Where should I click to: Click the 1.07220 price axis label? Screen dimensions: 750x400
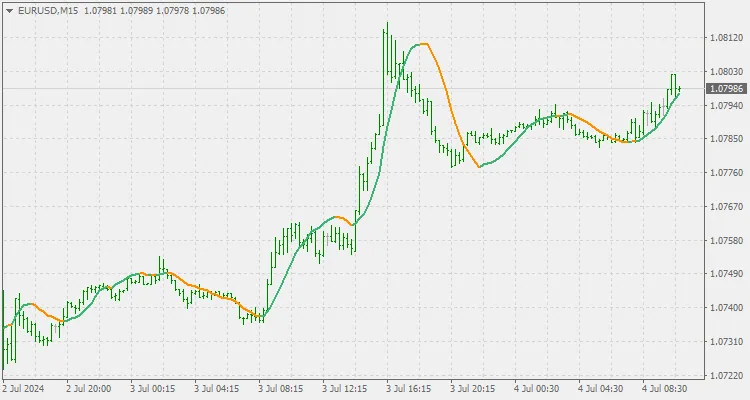(x=725, y=376)
